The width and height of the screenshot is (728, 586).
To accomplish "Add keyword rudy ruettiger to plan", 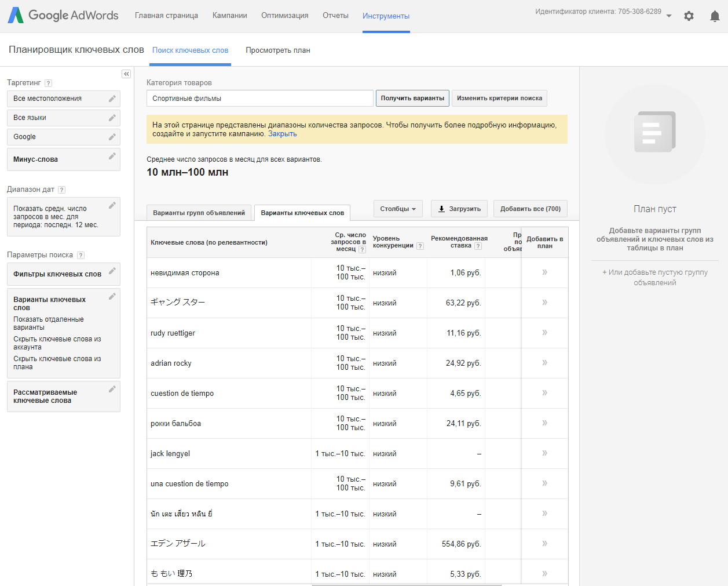I will point(544,333).
